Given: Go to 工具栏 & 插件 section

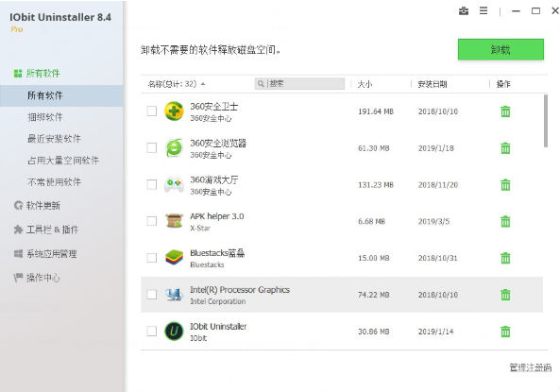Looking at the screenshot, I should (x=45, y=230).
